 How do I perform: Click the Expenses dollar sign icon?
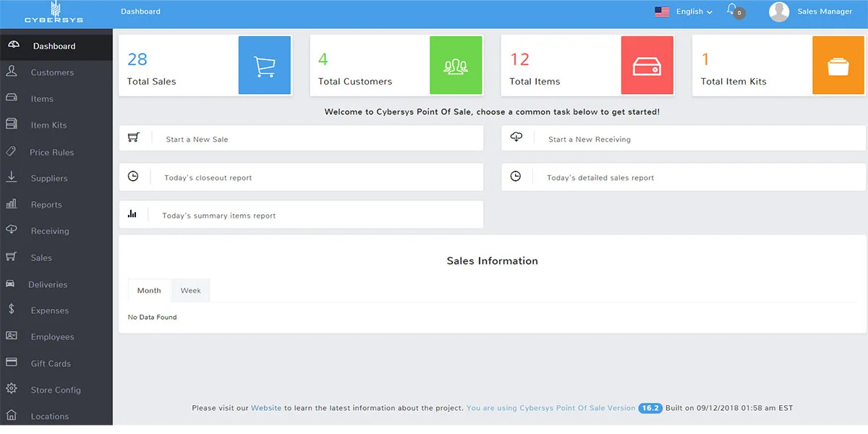click(x=12, y=310)
